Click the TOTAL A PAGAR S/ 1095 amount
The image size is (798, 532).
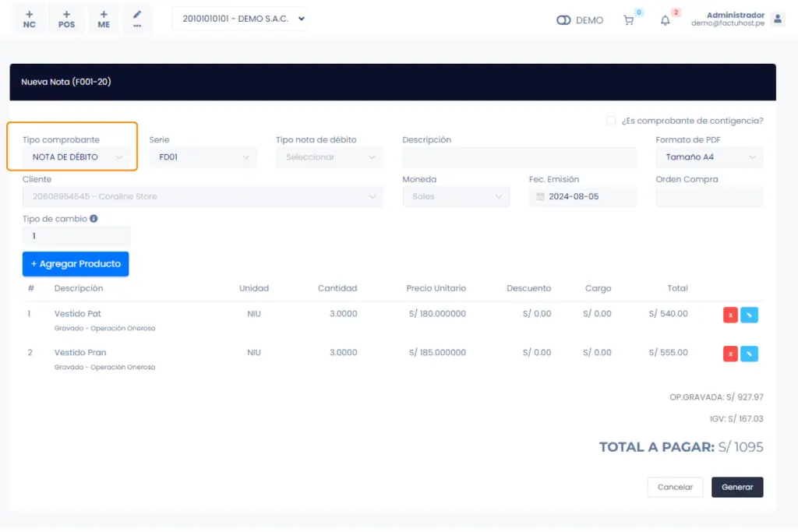[740, 447]
